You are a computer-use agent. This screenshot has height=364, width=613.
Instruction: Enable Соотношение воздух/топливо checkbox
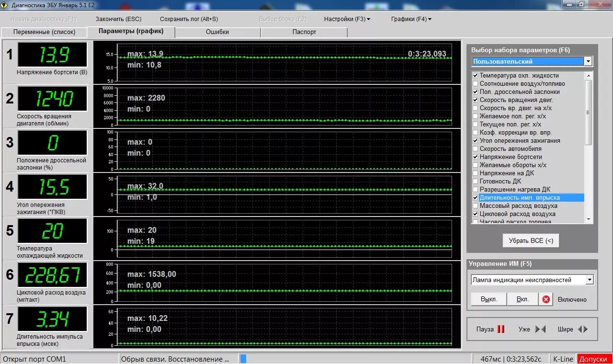click(x=476, y=84)
